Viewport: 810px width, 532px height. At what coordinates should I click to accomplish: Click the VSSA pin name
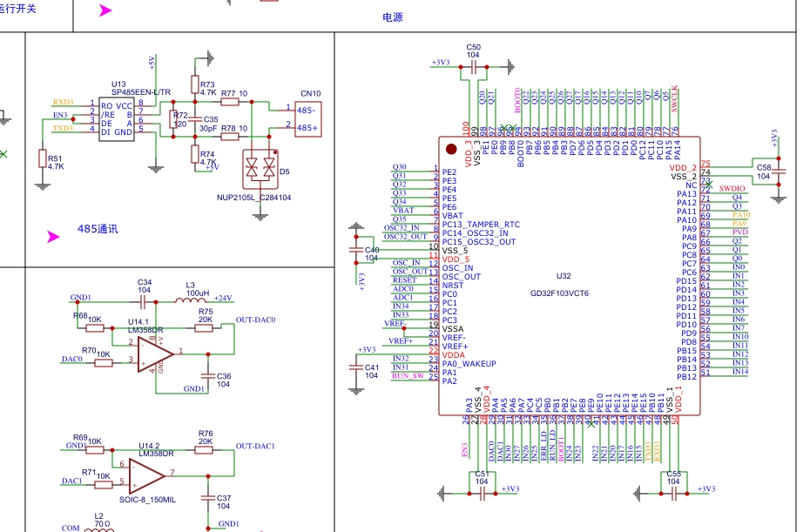453,328
